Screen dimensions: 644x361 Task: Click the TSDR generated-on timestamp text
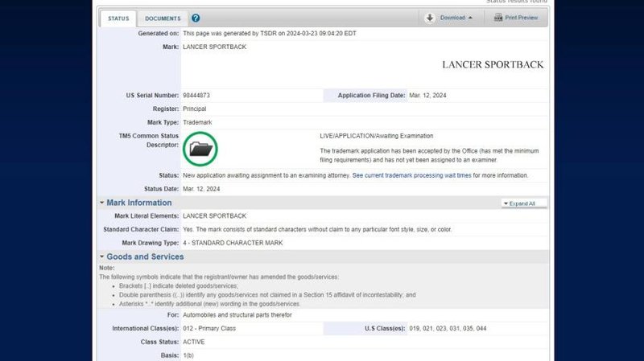[x=270, y=33]
